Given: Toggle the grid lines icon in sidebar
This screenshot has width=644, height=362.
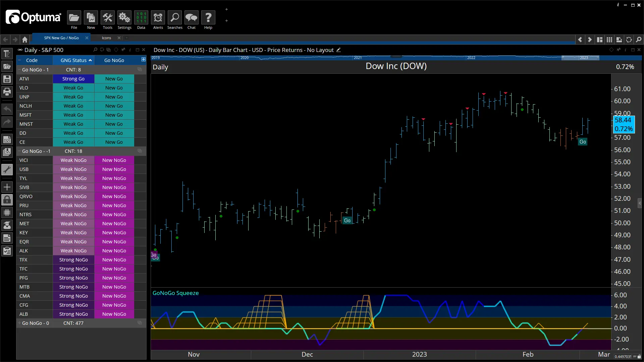Looking at the screenshot, I should click(x=7, y=213).
